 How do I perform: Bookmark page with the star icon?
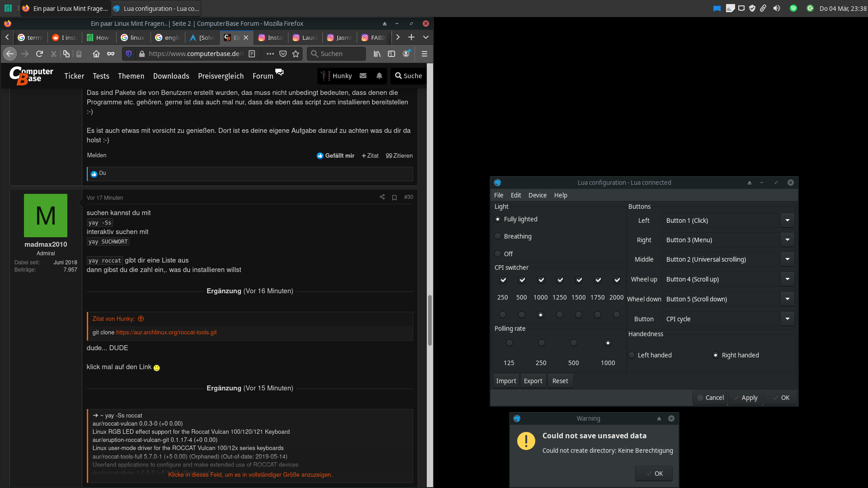pos(296,54)
